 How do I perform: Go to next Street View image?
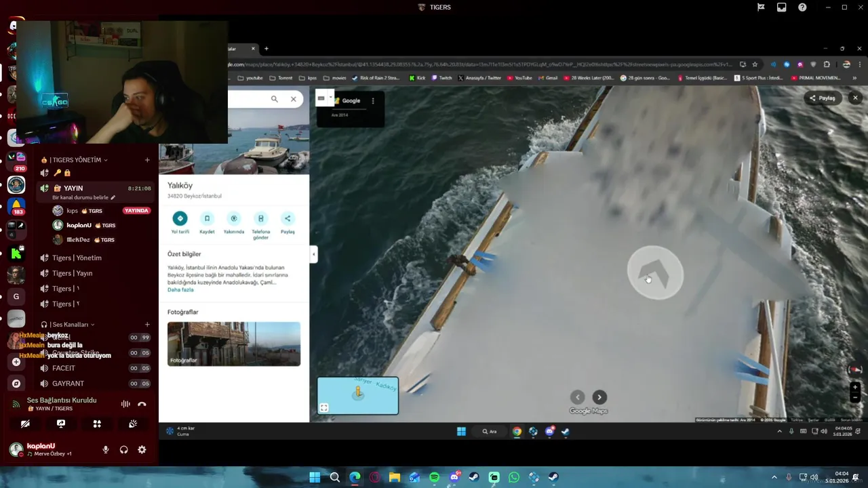(599, 397)
